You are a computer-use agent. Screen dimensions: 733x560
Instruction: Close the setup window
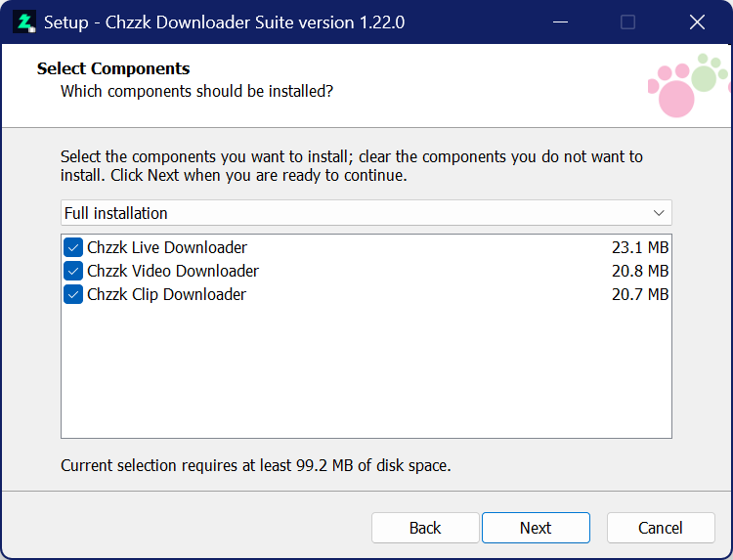tap(697, 22)
